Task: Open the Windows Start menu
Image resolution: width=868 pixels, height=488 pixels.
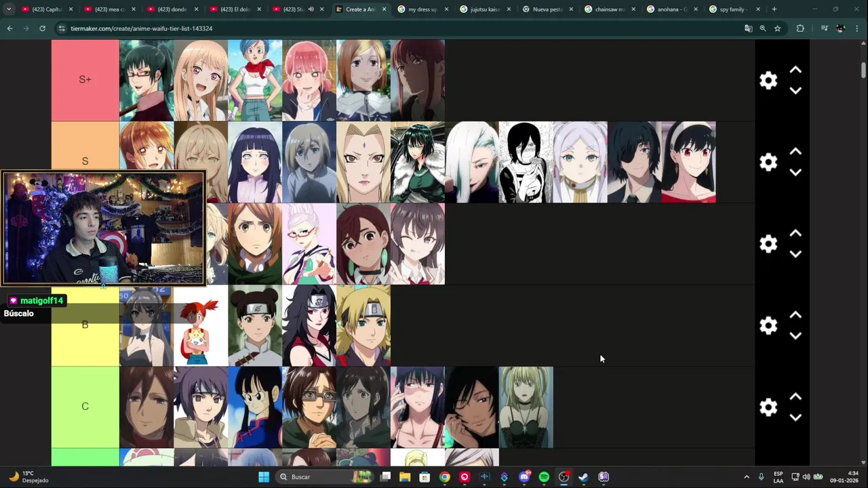Action: 264,477
